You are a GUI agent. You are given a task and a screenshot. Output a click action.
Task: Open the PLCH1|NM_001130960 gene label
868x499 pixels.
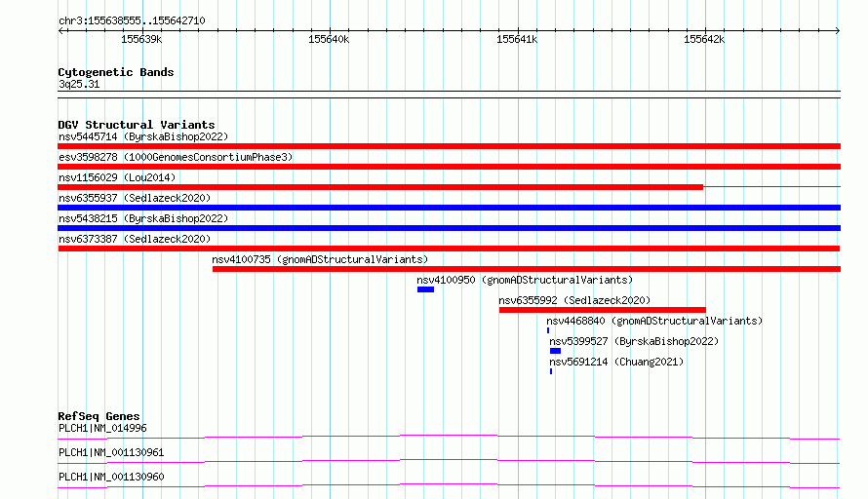point(111,477)
